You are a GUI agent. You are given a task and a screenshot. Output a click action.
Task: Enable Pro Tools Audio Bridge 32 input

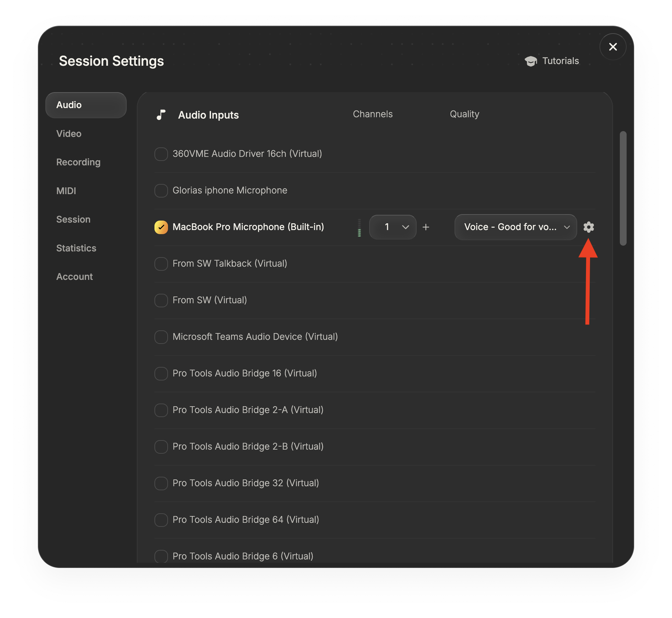click(x=161, y=483)
